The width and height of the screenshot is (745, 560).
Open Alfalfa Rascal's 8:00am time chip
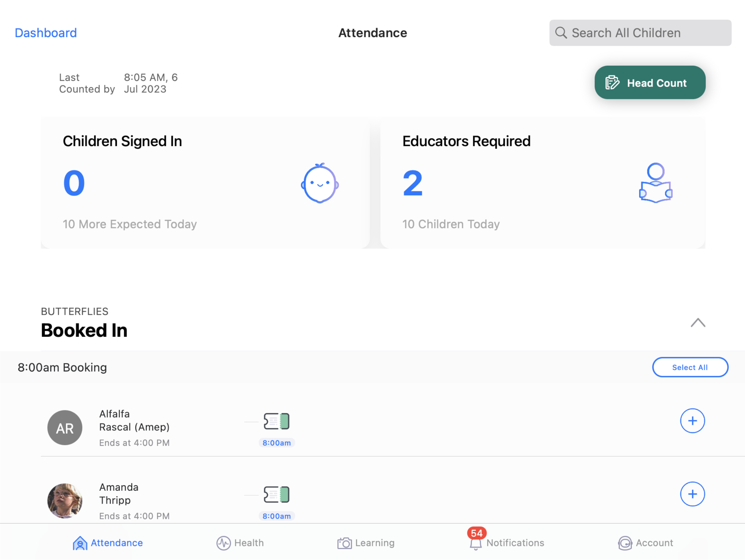276,443
